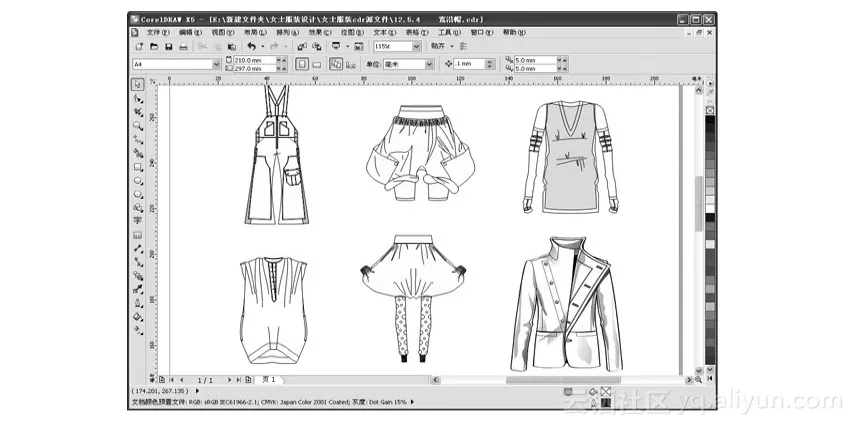Click the Print icon
The image size is (854, 426).
pyautogui.click(x=184, y=47)
